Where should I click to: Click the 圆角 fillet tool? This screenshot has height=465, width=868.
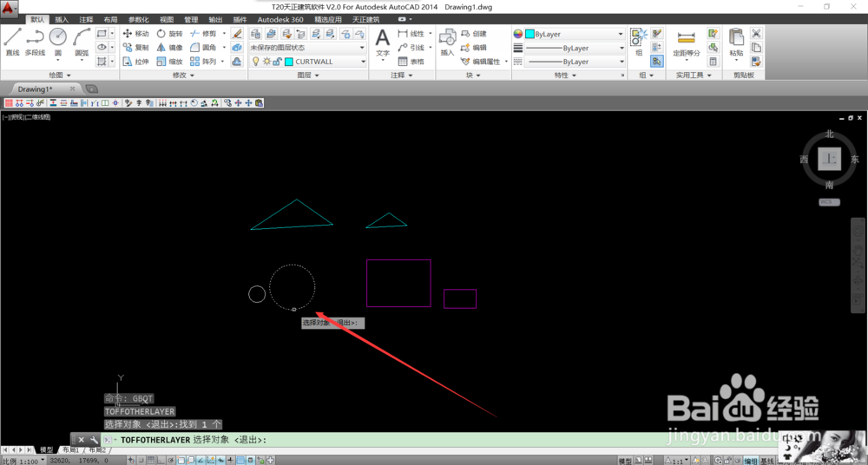203,48
